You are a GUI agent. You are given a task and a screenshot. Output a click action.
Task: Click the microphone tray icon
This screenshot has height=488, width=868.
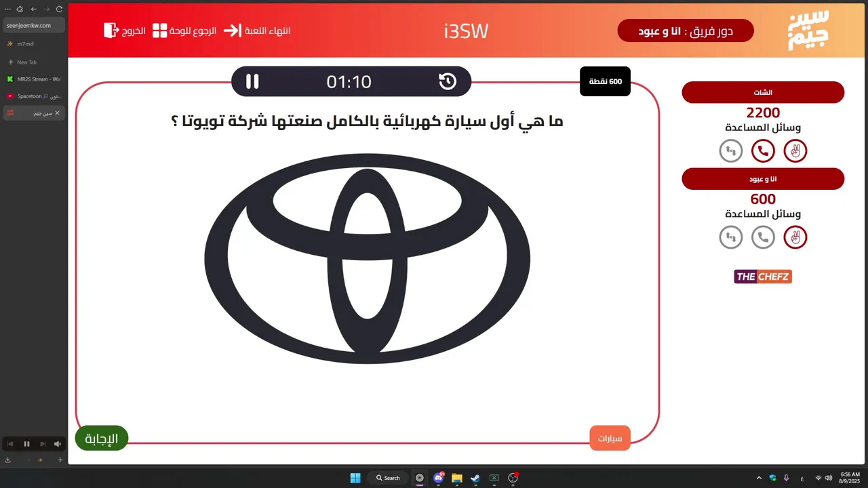pyautogui.click(x=786, y=478)
